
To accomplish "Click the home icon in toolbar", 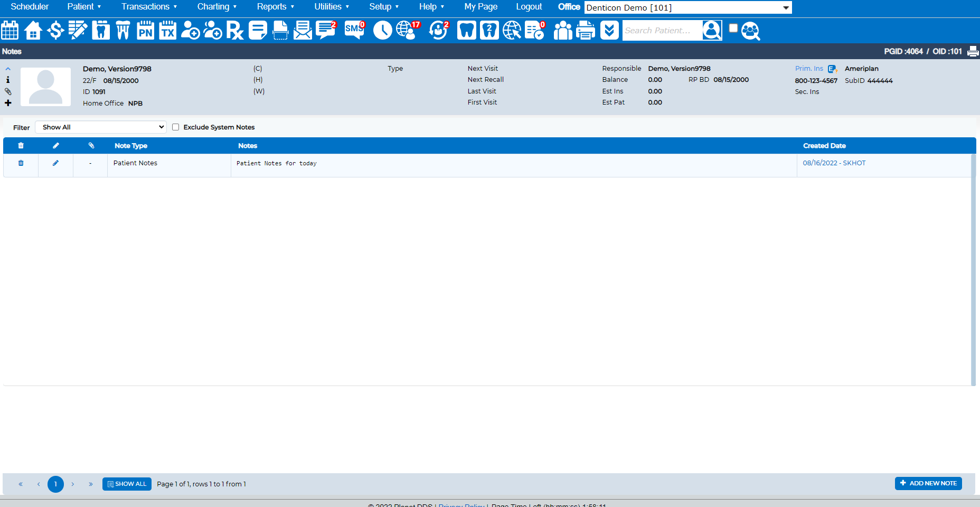I will click(33, 30).
